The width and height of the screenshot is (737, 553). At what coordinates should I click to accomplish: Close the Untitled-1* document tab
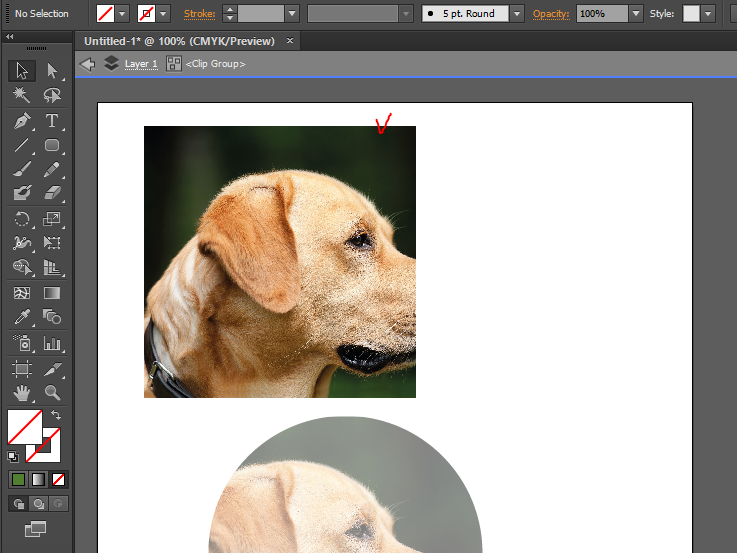[290, 40]
